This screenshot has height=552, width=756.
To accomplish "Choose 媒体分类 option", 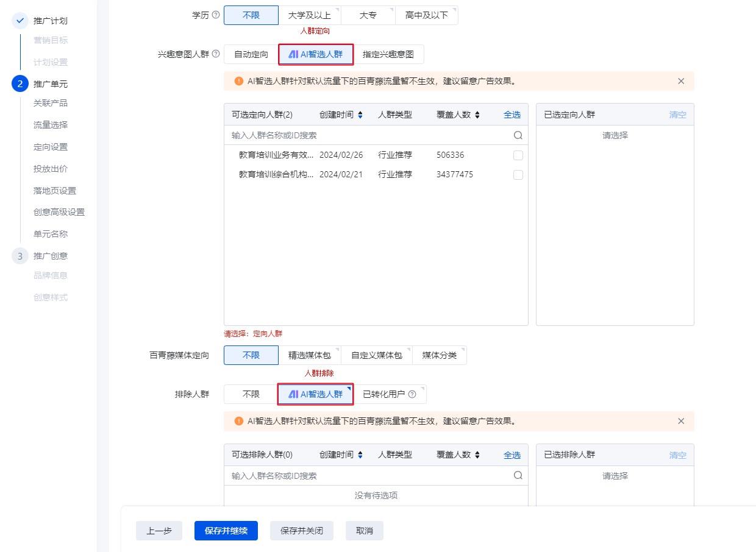I will (440, 355).
